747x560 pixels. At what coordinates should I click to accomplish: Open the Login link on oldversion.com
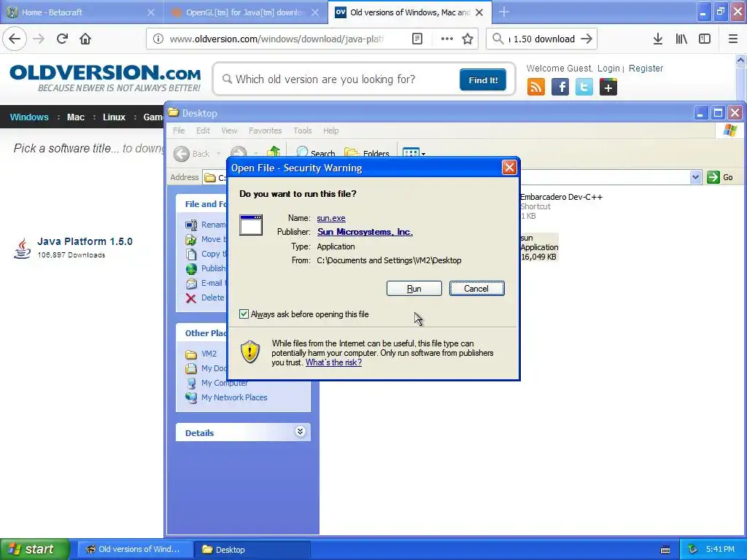608,68
